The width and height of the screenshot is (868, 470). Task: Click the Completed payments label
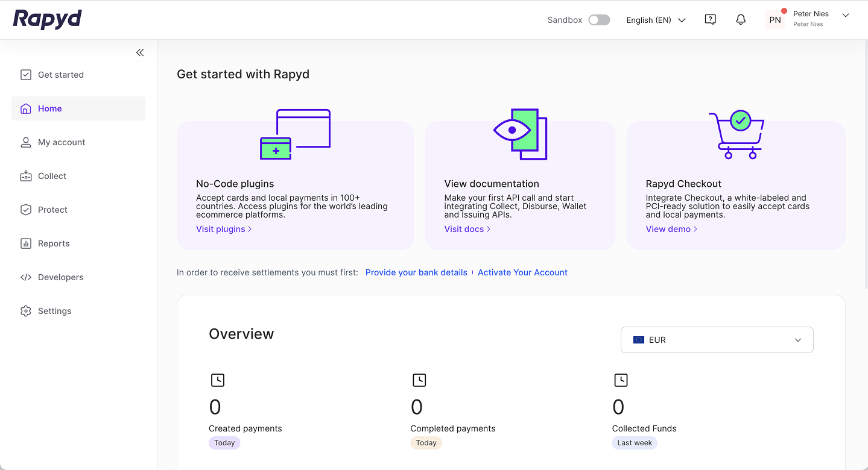coord(453,428)
